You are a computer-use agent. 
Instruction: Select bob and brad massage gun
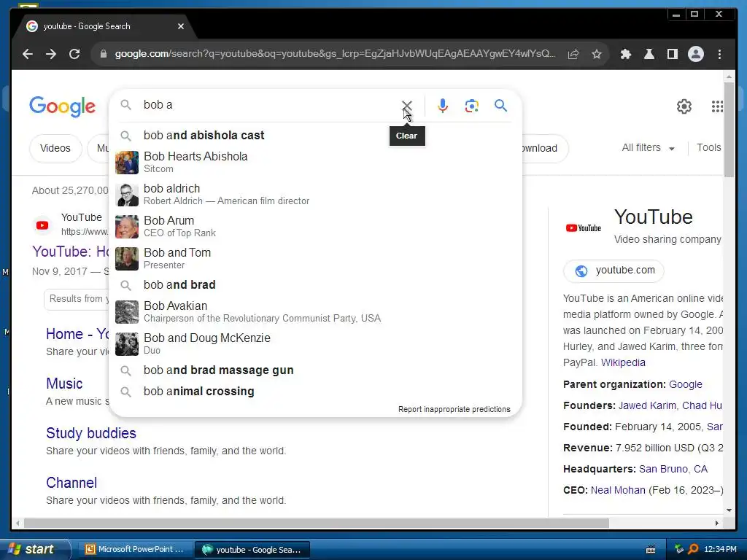(x=315, y=370)
